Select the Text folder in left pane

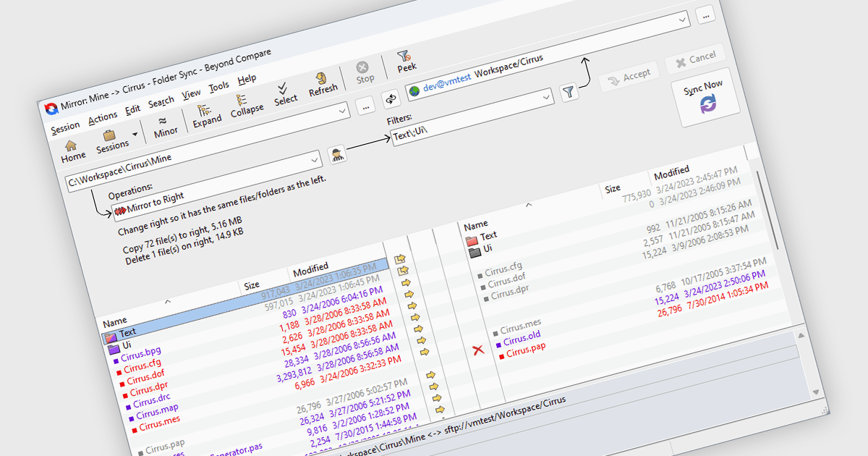[127, 332]
